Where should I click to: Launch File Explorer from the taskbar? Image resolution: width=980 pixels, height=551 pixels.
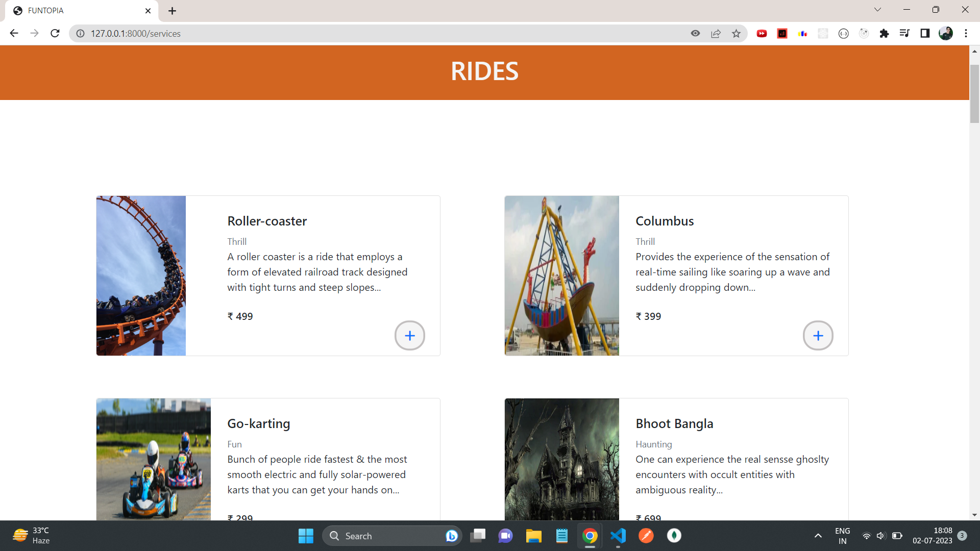coord(533,536)
